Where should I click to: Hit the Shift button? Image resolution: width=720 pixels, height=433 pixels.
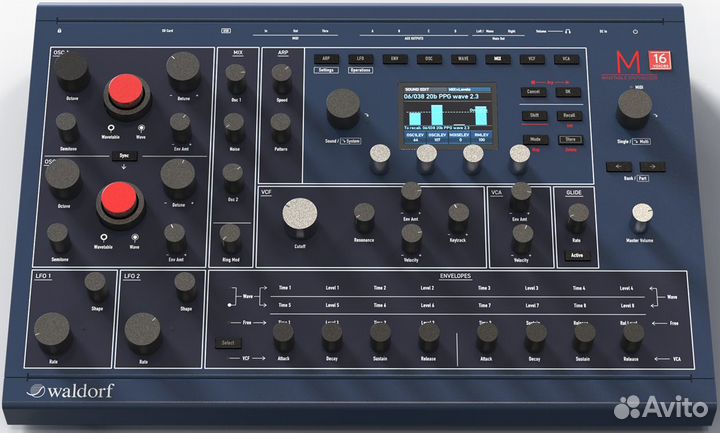tap(534, 116)
